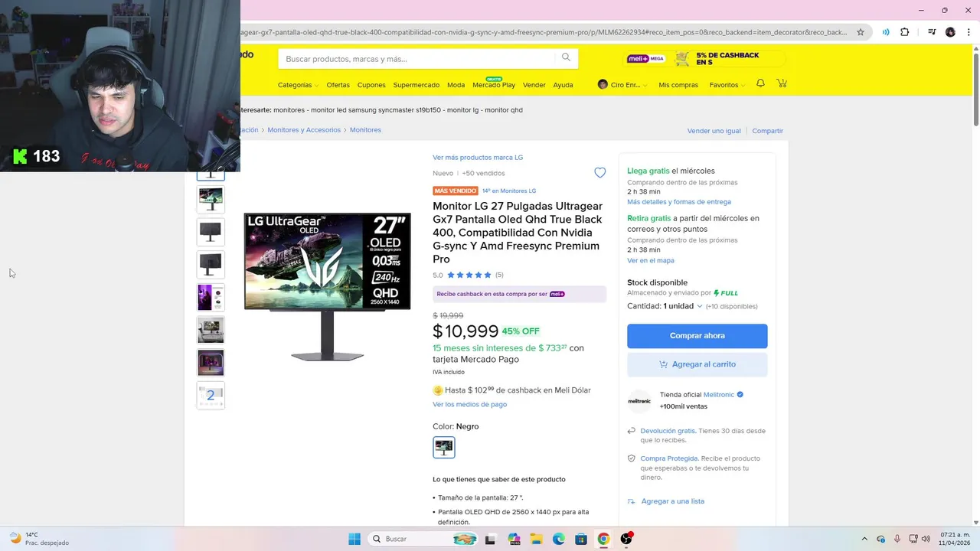
Task: Expand the Ciro Enr... account menu
Action: tap(622, 85)
